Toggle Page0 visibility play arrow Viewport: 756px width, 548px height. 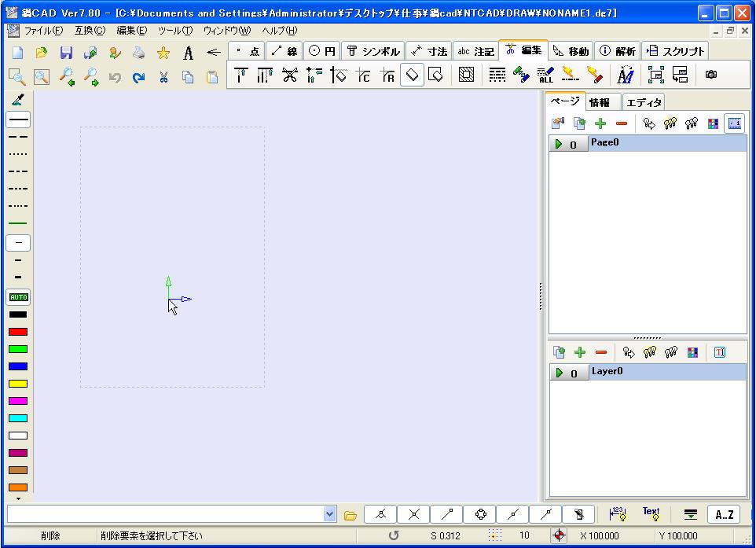[559, 144]
